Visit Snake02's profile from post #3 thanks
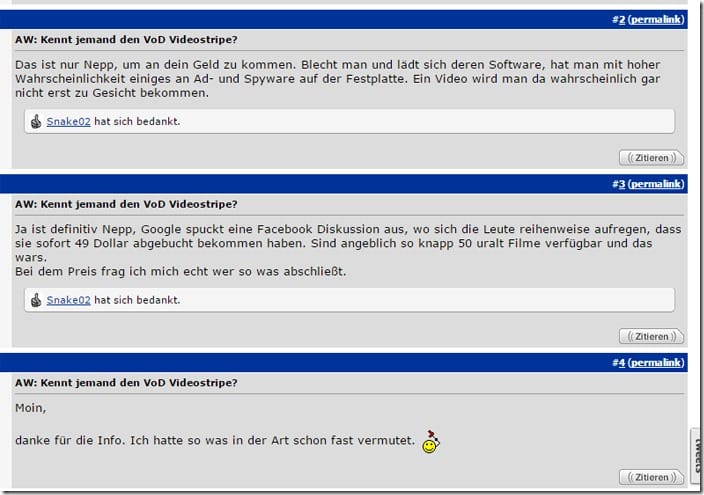 tap(68, 300)
